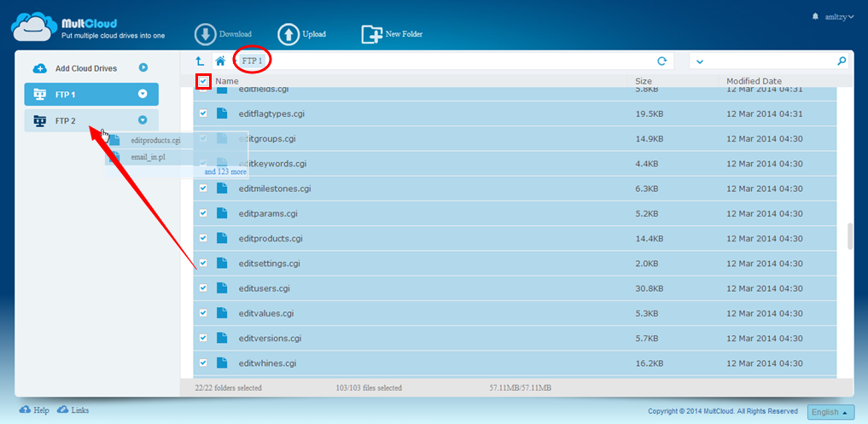This screenshot has width=868, height=424.
Task: Click the home icon in breadcrumb
Action: pyautogui.click(x=220, y=61)
